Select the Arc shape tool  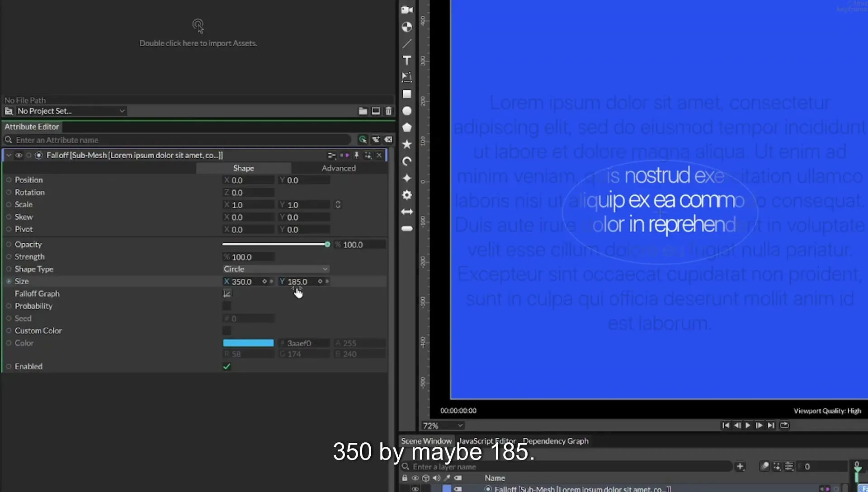tap(407, 161)
